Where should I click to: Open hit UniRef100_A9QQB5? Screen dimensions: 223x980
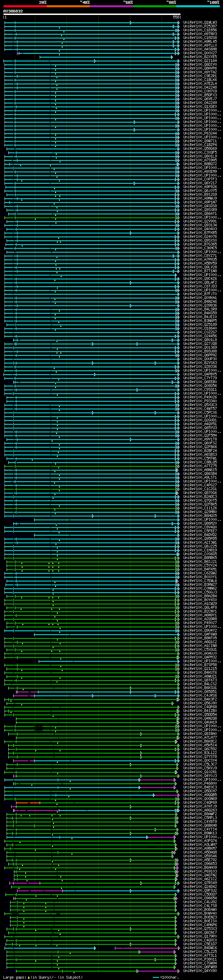tap(200, 795)
